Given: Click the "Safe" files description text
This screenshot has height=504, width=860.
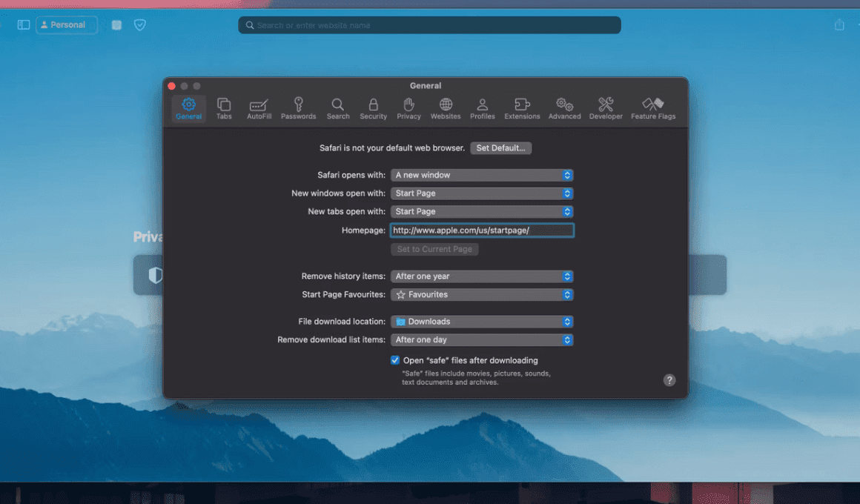Looking at the screenshot, I should click(x=475, y=378).
